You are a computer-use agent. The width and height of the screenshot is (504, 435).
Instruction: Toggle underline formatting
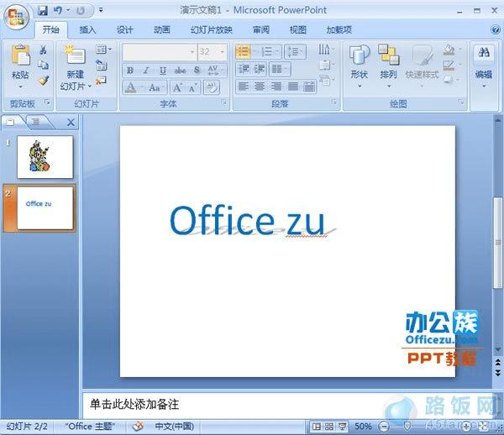tap(163, 71)
